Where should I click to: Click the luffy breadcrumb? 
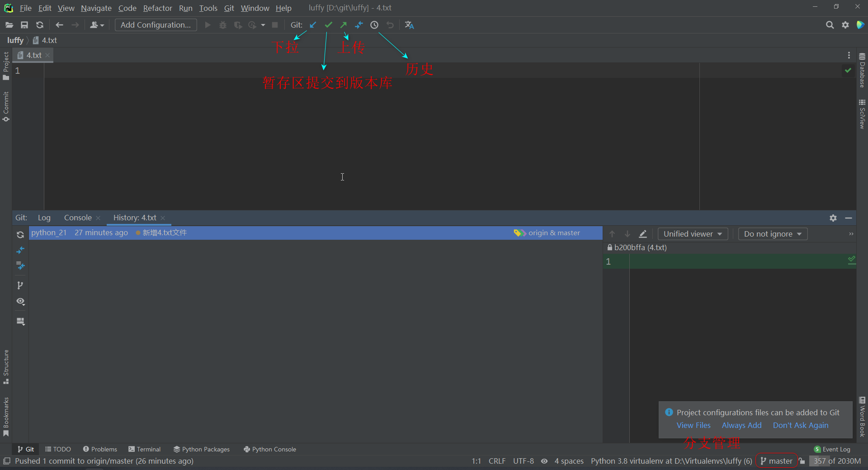coord(15,40)
